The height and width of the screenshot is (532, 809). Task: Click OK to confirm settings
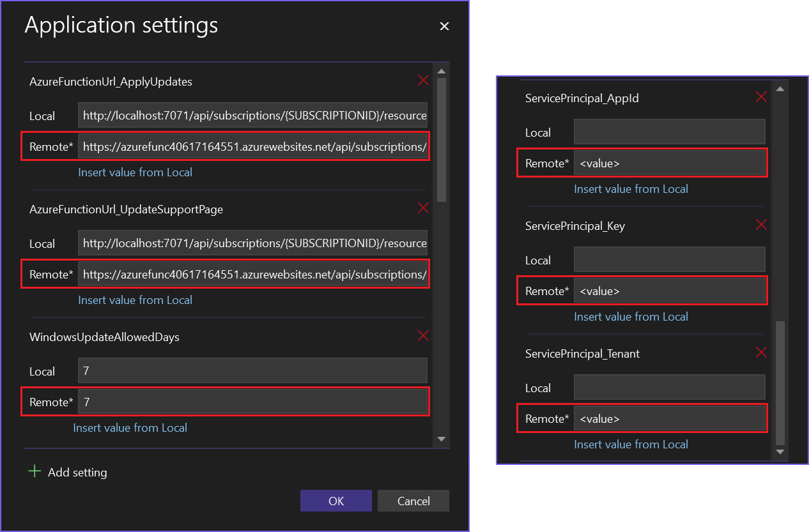point(336,501)
